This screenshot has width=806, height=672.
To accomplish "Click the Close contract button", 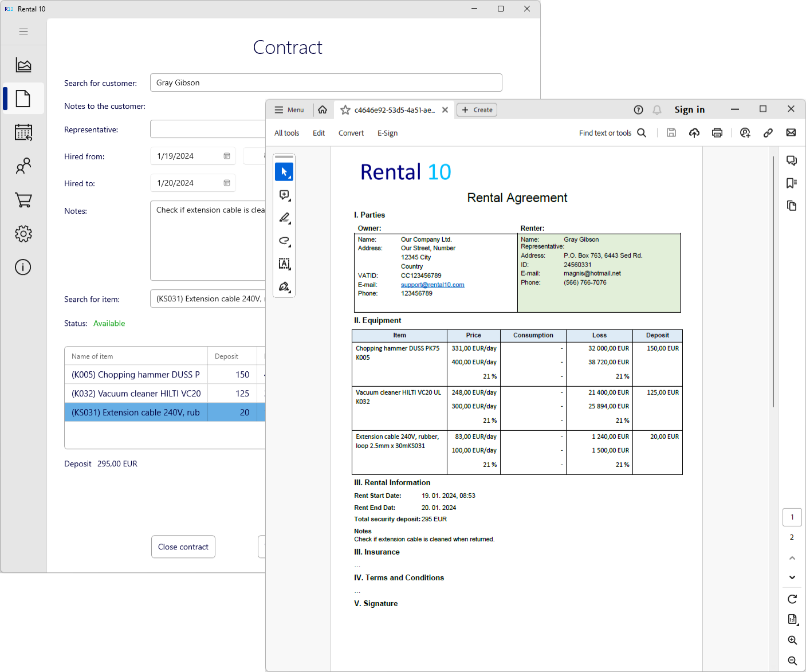I will click(x=183, y=547).
